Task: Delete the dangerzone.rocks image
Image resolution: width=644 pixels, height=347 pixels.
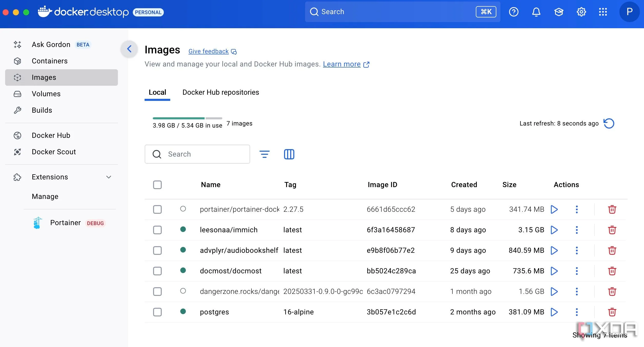Action: pyautogui.click(x=612, y=292)
